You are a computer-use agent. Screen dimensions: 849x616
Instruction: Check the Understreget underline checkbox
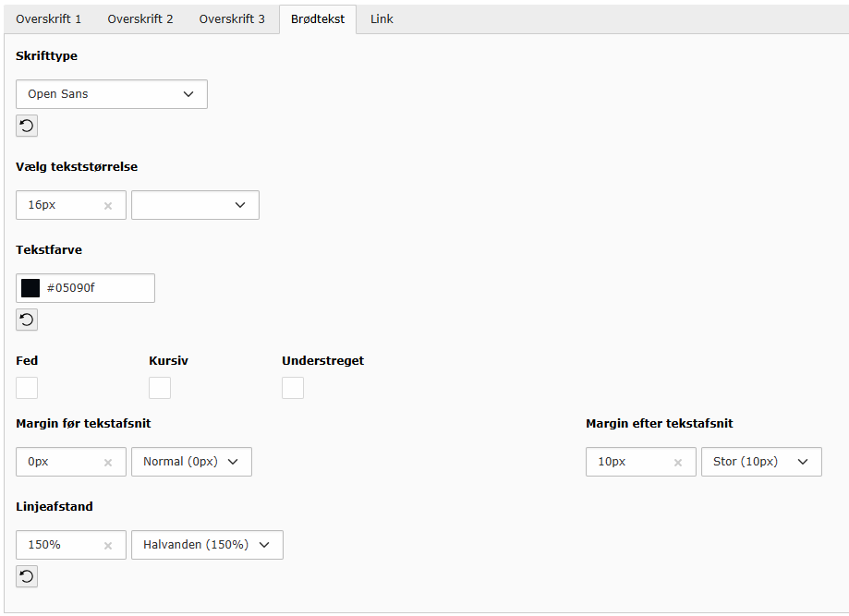pyautogui.click(x=293, y=388)
